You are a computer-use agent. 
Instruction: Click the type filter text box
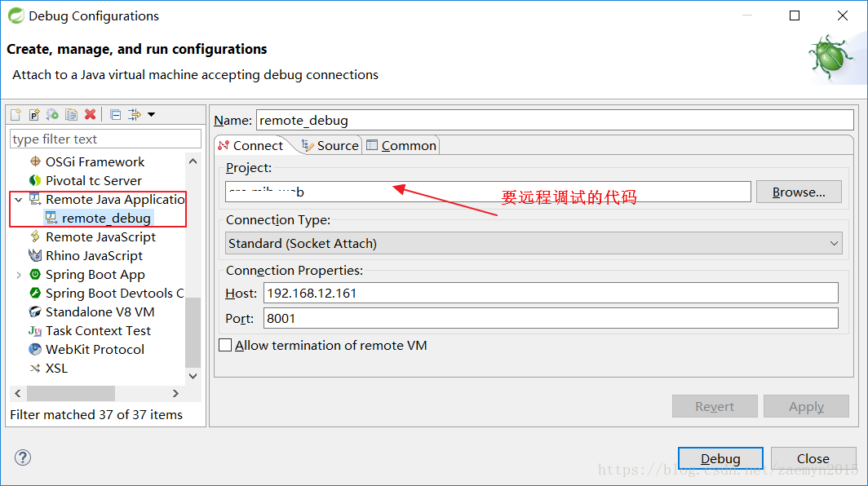106,139
